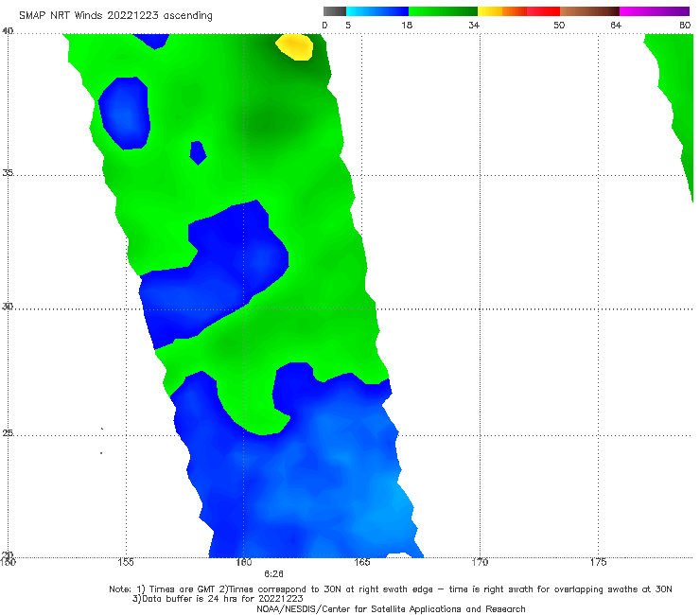Click the small blue patch near 36N
700x615 pixels.
click(x=198, y=152)
